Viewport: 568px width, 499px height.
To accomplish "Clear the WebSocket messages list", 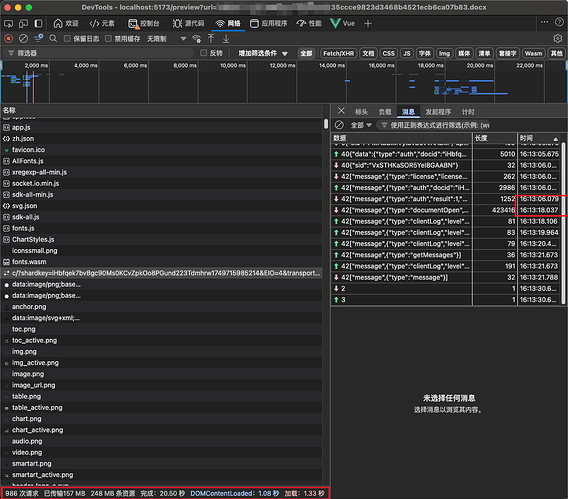I will click(339, 125).
